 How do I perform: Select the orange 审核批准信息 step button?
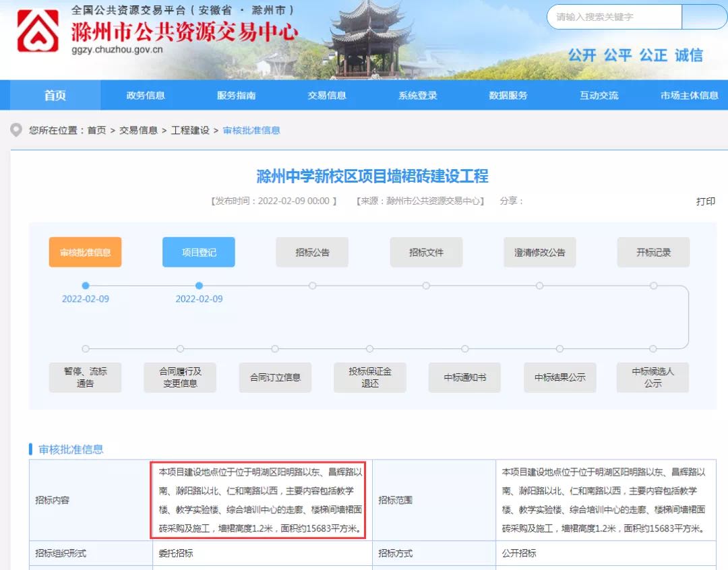pos(86,253)
